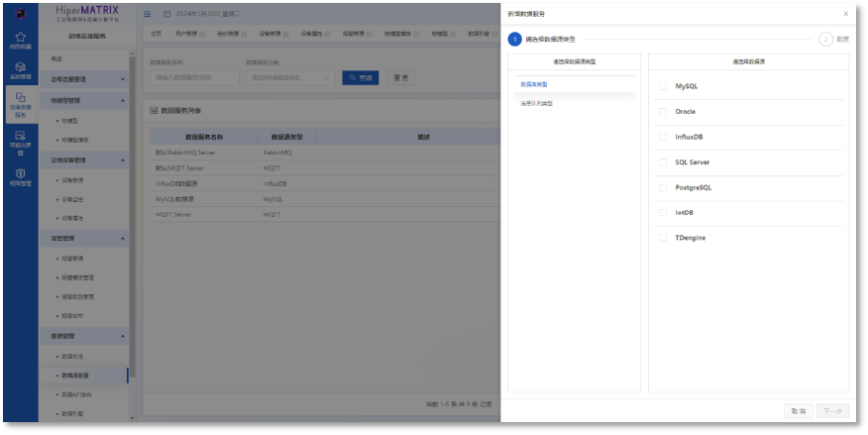The width and height of the screenshot is (868, 435).
Task: Open the 物模型模板 sidebar item
Action: pos(74,140)
